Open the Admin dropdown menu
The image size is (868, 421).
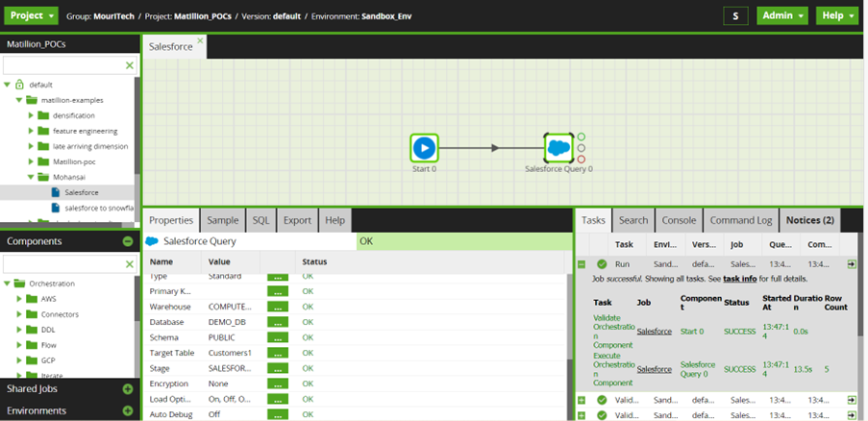click(x=782, y=16)
